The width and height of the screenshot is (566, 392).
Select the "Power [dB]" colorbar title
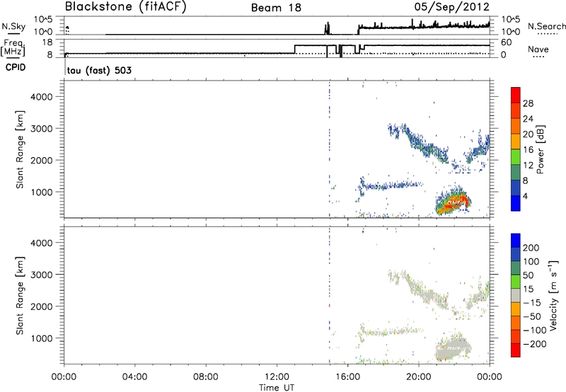[540, 149]
